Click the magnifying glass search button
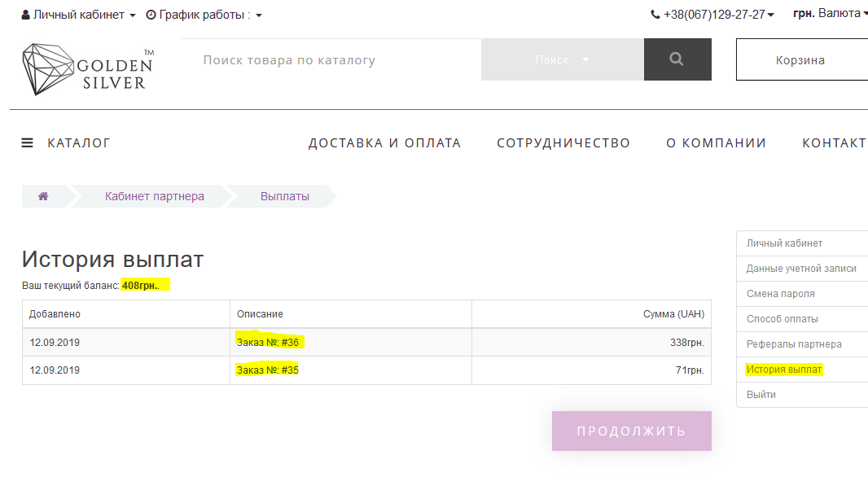Image resolution: width=868 pixels, height=477 pixels. [x=677, y=59]
